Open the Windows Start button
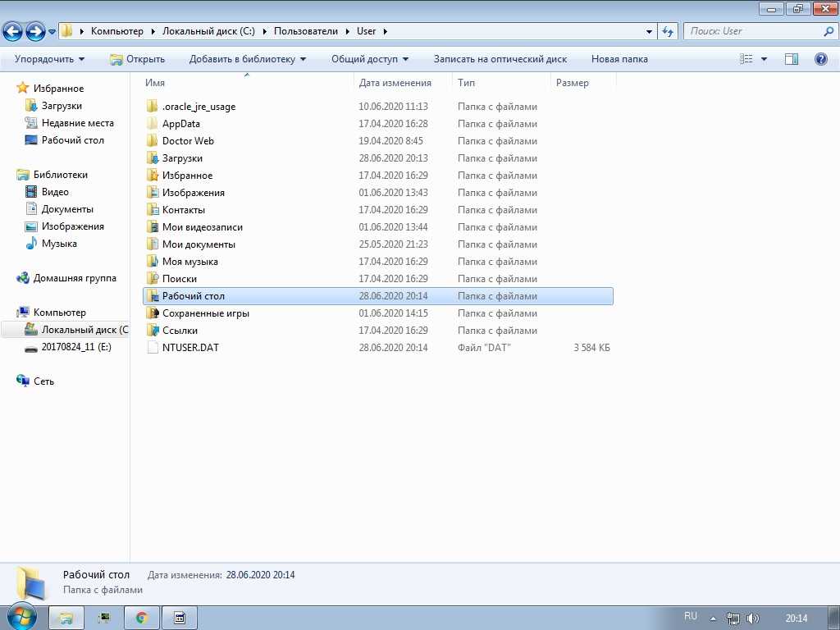The width and height of the screenshot is (840, 630). coord(21,617)
